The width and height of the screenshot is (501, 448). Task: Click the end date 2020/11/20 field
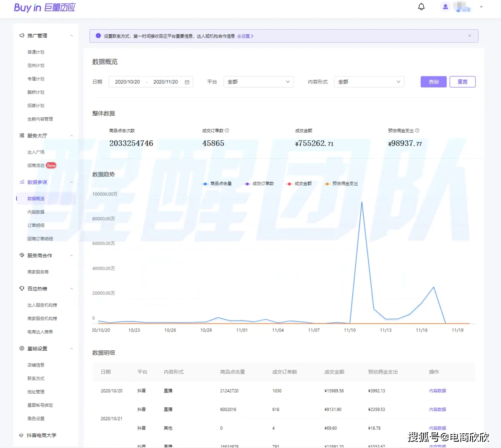click(x=165, y=82)
